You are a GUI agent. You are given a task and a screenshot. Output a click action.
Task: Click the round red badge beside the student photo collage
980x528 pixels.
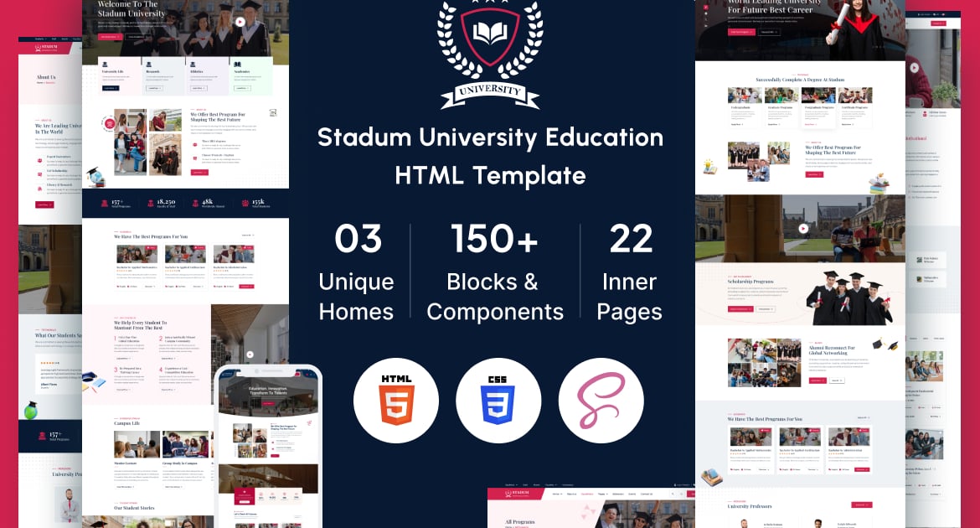click(110, 123)
